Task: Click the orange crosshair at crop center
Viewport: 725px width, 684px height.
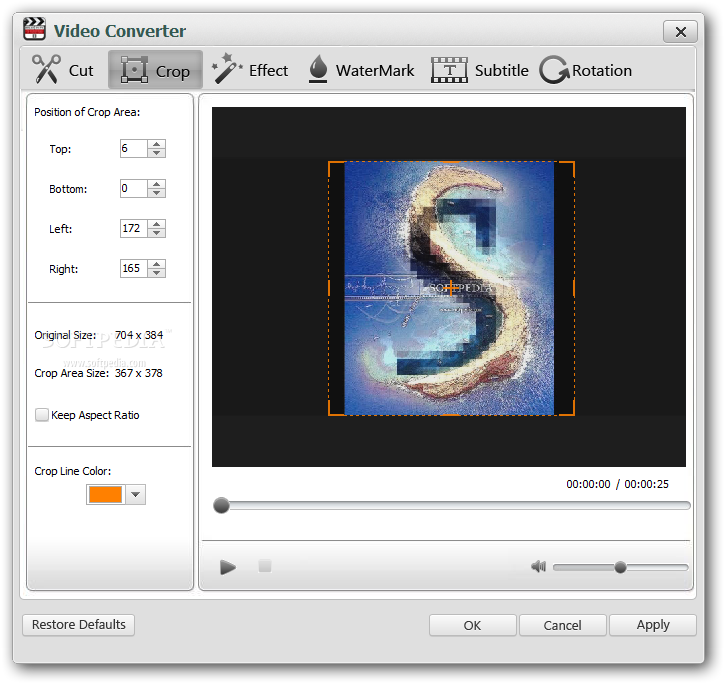Action: (x=451, y=288)
